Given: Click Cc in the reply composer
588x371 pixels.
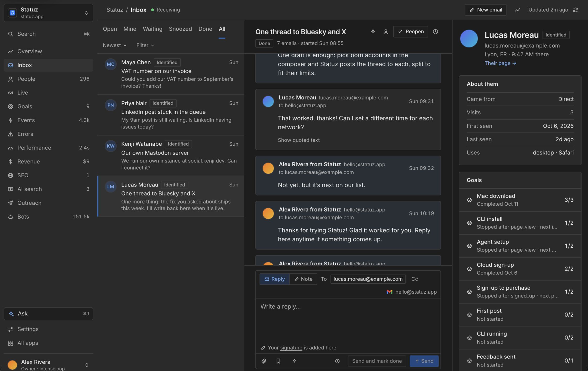Looking at the screenshot, I should pyautogui.click(x=414, y=279).
